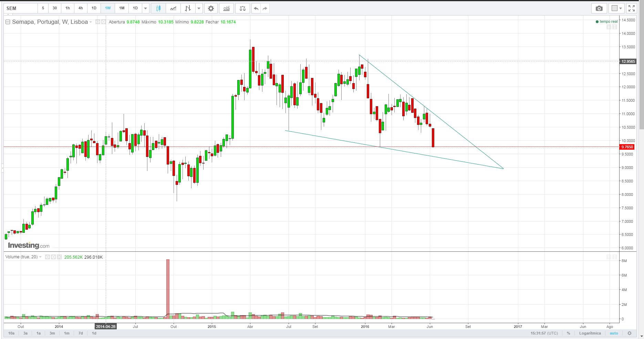Viewport: 644px width, 339px height.
Task: Zoom to the 1m date range
Action: (66, 333)
